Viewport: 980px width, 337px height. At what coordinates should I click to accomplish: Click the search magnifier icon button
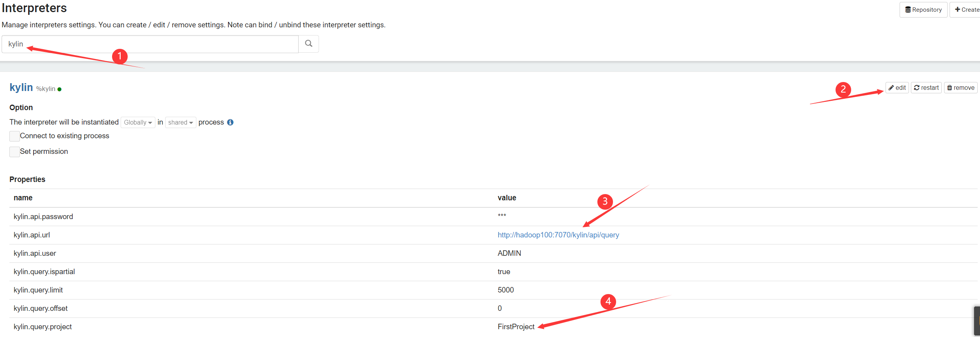[x=308, y=44]
